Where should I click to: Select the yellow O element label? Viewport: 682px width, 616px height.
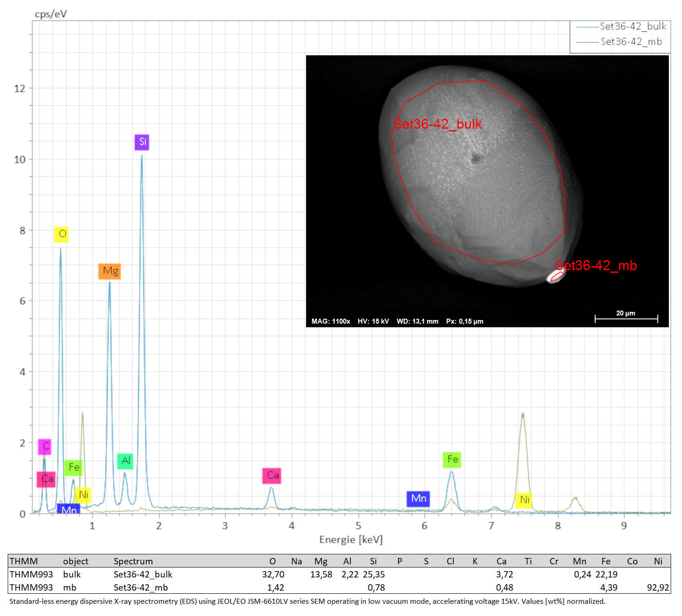point(61,234)
